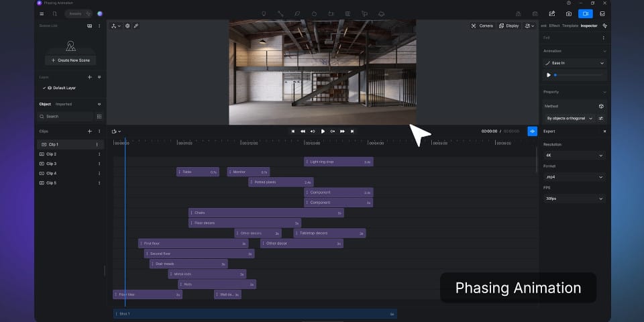Activate the blue video camera mode icon
The image size is (644, 322).
(x=585, y=13)
